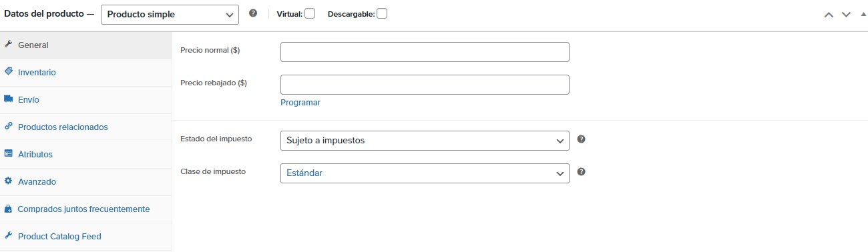The width and height of the screenshot is (868, 252).
Task: Click the Inventario tag icon
Action: pyautogui.click(x=9, y=71)
